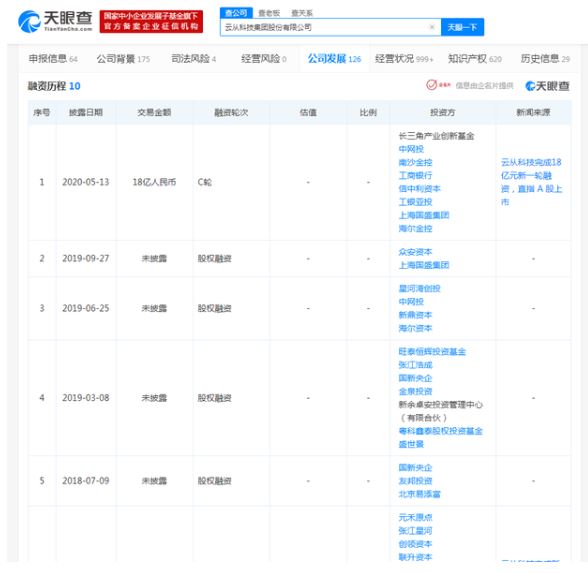The image size is (588, 573).
Task: Open 上海国盛集团 in the 2020-05-13 row
Action: pos(424,215)
